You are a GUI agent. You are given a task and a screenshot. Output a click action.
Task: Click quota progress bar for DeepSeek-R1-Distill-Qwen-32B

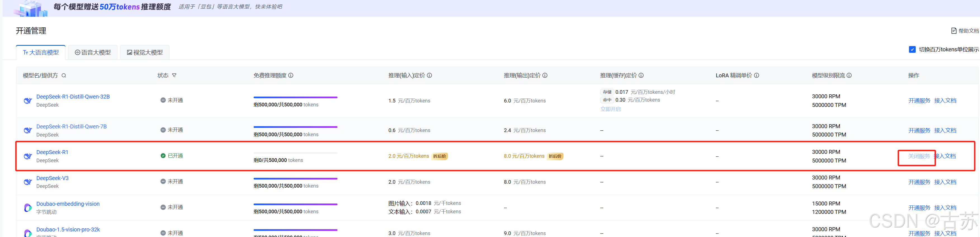pos(295,97)
